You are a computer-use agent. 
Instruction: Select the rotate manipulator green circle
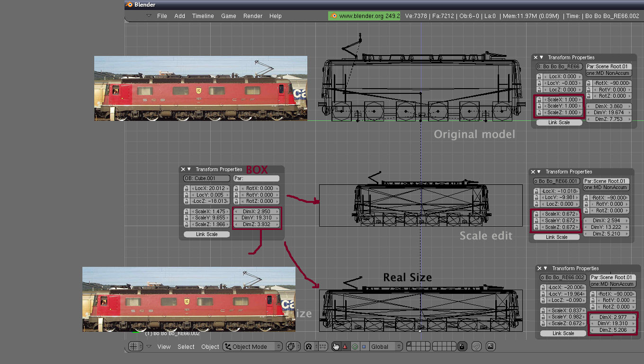point(355,346)
